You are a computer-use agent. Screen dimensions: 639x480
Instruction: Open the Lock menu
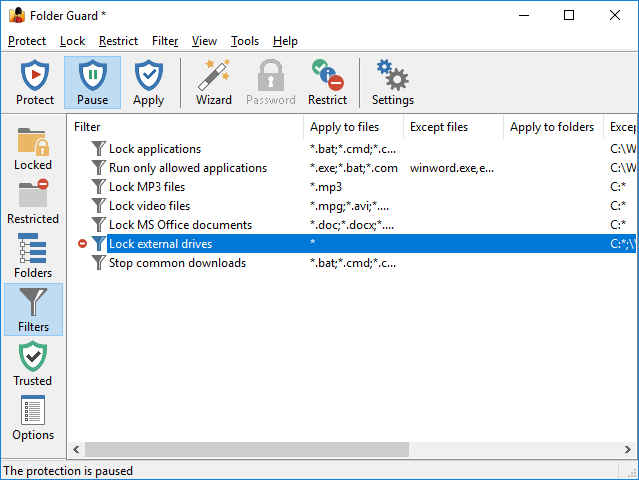coord(73,41)
